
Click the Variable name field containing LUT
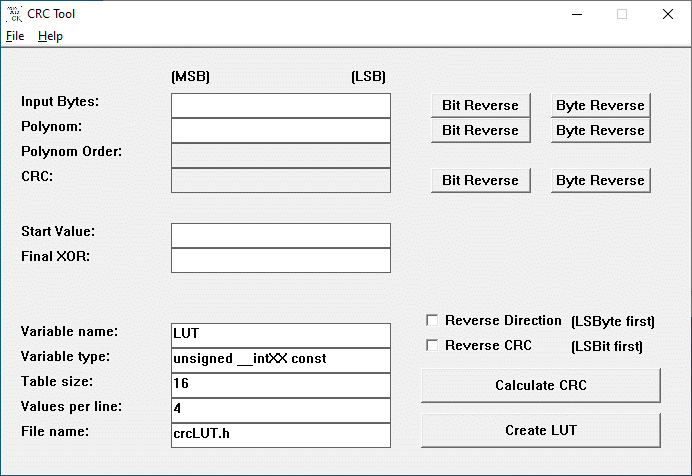(x=281, y=335)
